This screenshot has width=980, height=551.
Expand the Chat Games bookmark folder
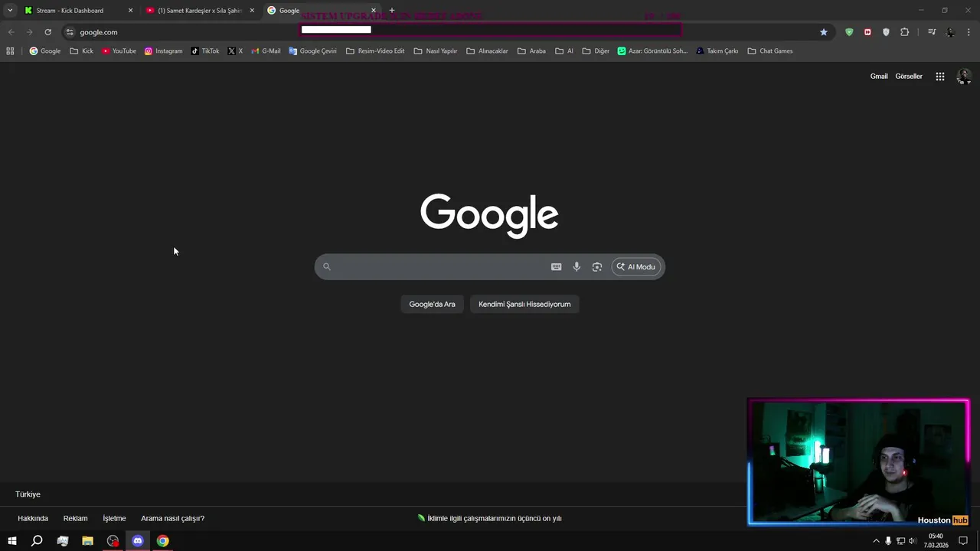(x=769, y=51)
